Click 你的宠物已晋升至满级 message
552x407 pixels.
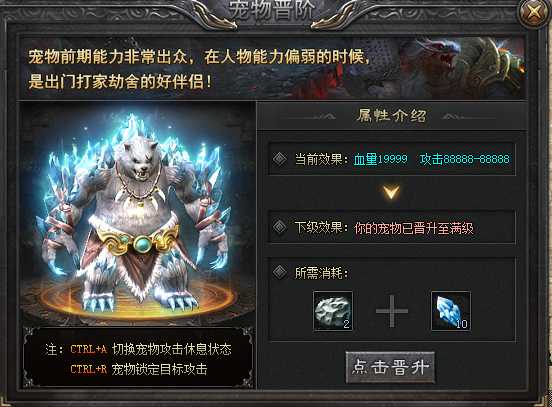click(x=414, y=228)
